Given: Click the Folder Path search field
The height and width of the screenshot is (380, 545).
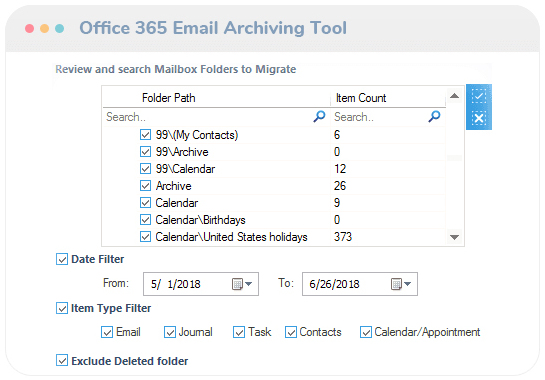Looking at the screenshot, I should [209, 117].
